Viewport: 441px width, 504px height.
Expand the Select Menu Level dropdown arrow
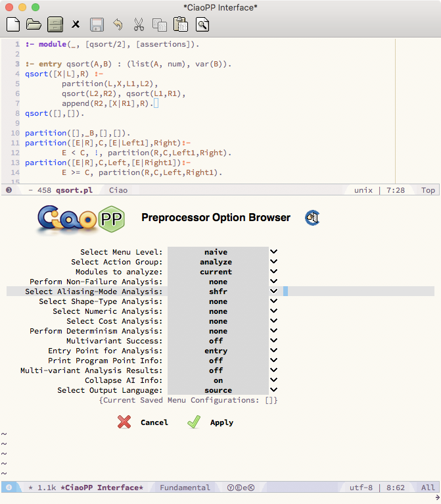point(273,252)
